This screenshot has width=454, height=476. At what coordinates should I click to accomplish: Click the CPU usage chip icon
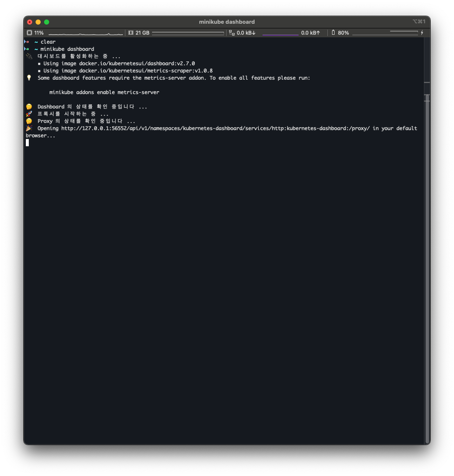coord(29,33)
